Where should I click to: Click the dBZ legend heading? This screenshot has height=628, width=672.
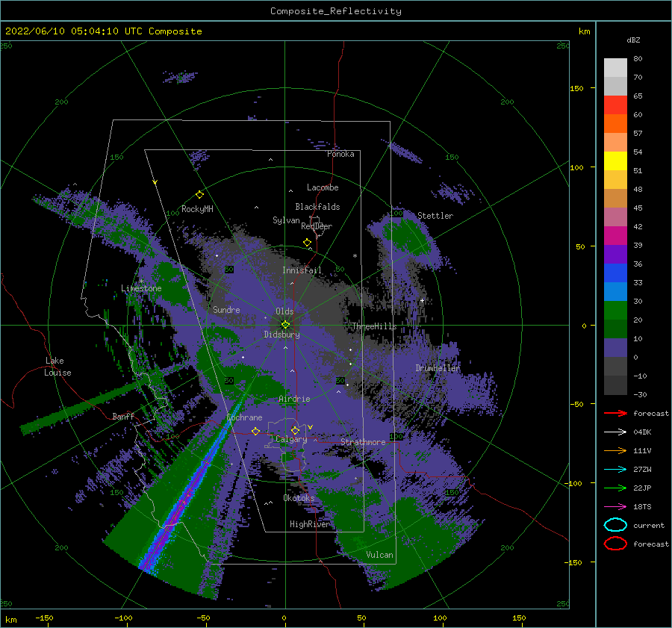[x=633, y=40]
